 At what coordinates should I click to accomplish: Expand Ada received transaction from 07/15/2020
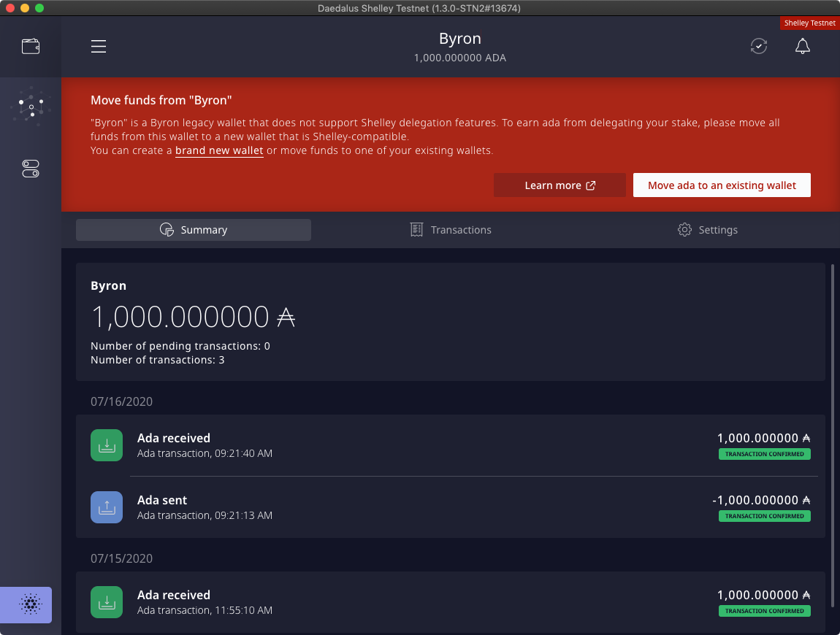coord(451,602)
